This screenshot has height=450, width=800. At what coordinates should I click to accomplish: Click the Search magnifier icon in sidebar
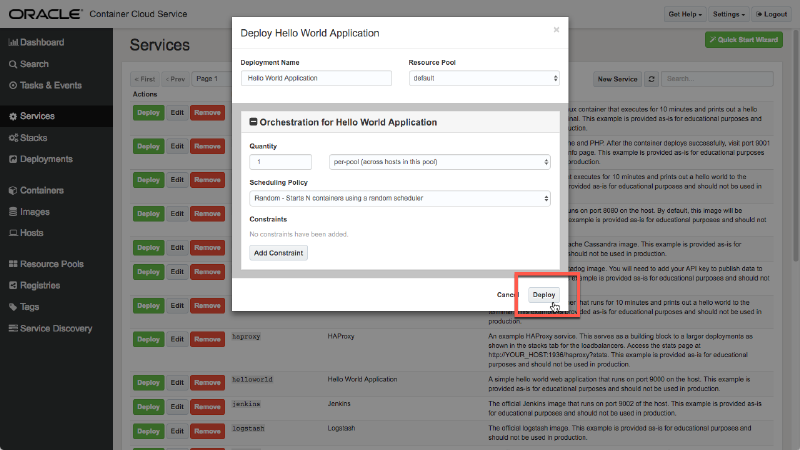[13, 64]
